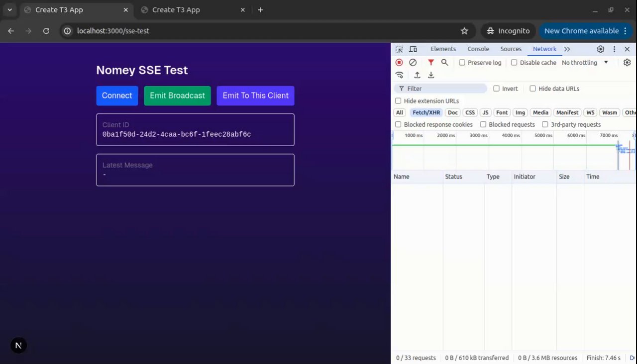Screen dimensions: 637x364
Task: Filter requests by WS type
Action: pos(590,113)
